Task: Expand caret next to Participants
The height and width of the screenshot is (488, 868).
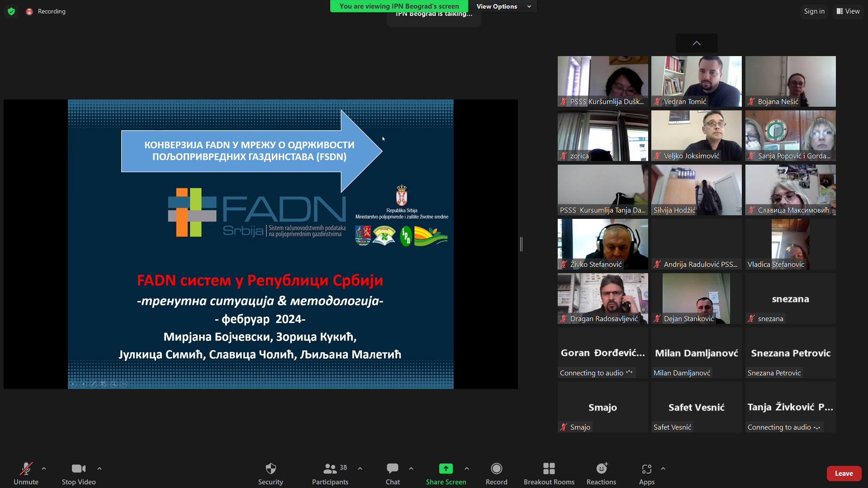Action: coord(360,469)
